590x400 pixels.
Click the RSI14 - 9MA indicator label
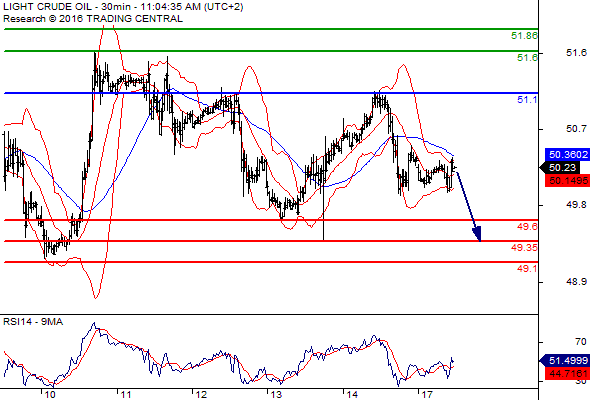(x=33, y=322)
